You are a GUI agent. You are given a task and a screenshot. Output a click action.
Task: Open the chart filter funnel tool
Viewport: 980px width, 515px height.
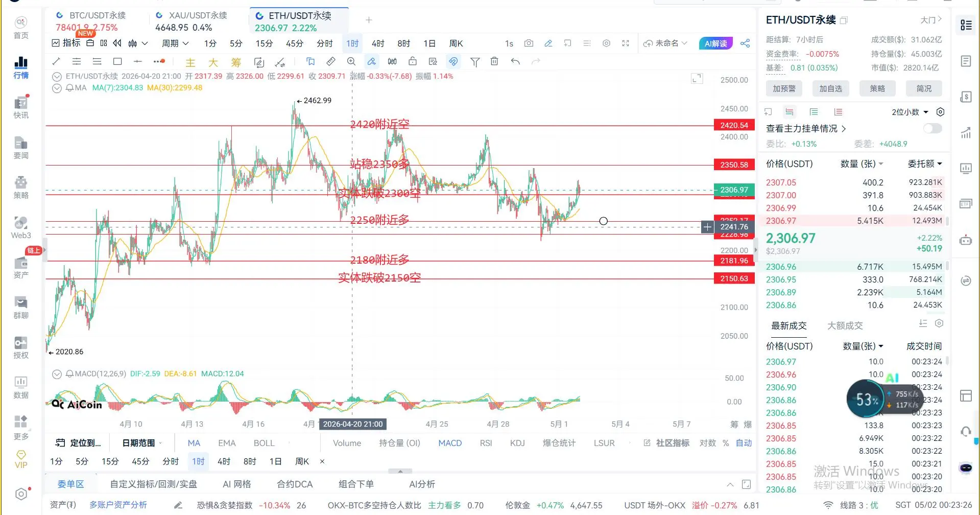coord(475,62)
